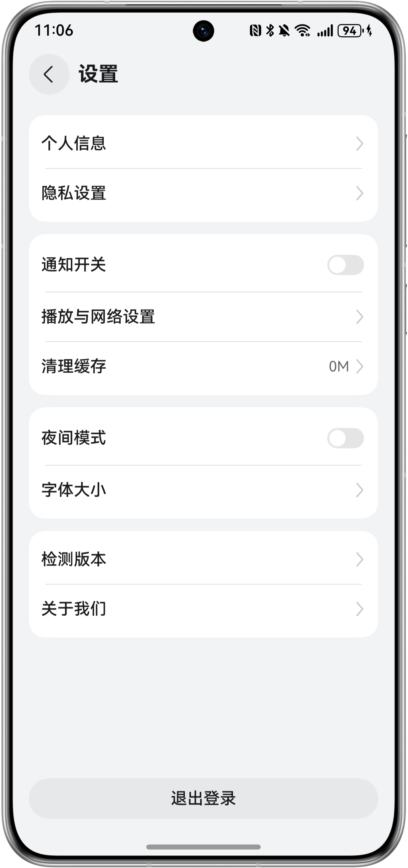Tap the Bluetooth status bar icon
The image size is (408, 868).
point(270,31)
